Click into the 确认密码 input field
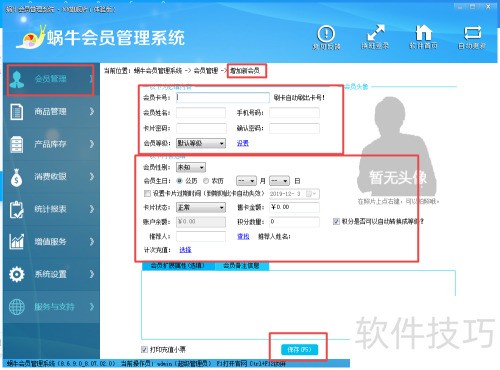Viewport: 500px width, 370px height. coord(294,128)
